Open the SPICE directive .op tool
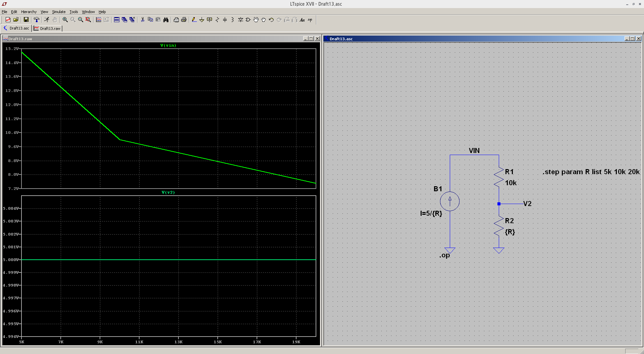The image size is (644, 354). pos(310,20)
